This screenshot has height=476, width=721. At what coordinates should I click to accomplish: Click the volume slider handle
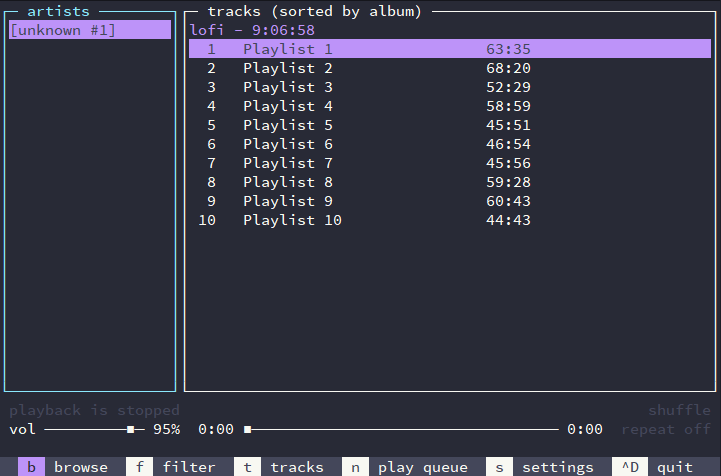(x=130, y=429)
